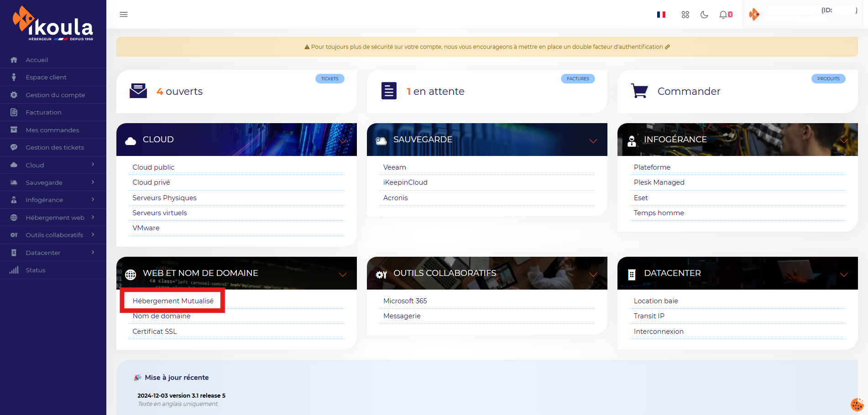Image resolution: width=868 pixels, height=415 pixels.
Task: Click the orange user avatar icon
Action: point(754,15)
